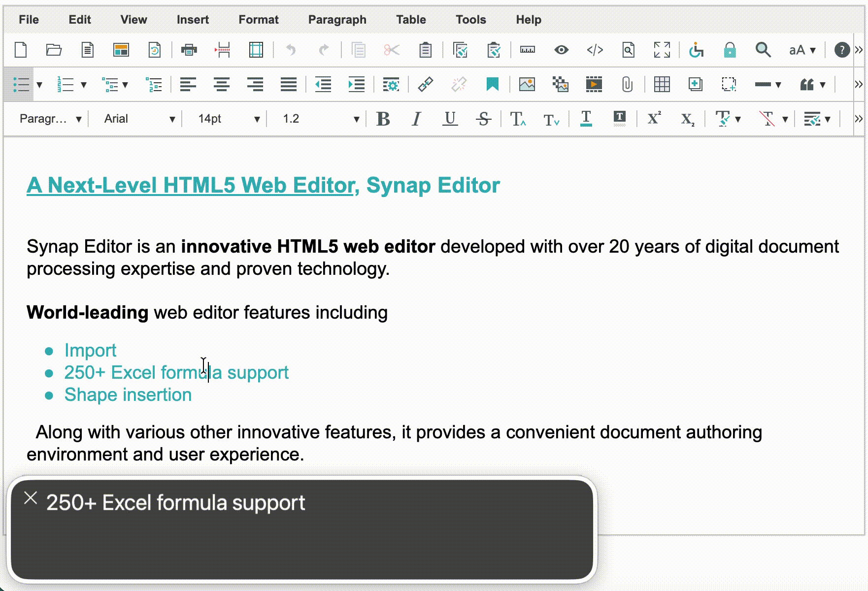This screenshot has height=591, width=868.
Task: Open the Format menu
Action: (259, 20)
